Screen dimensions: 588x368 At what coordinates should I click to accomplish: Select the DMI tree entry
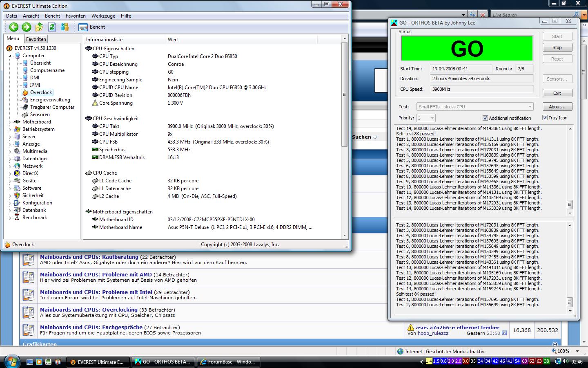coord(35,78)
